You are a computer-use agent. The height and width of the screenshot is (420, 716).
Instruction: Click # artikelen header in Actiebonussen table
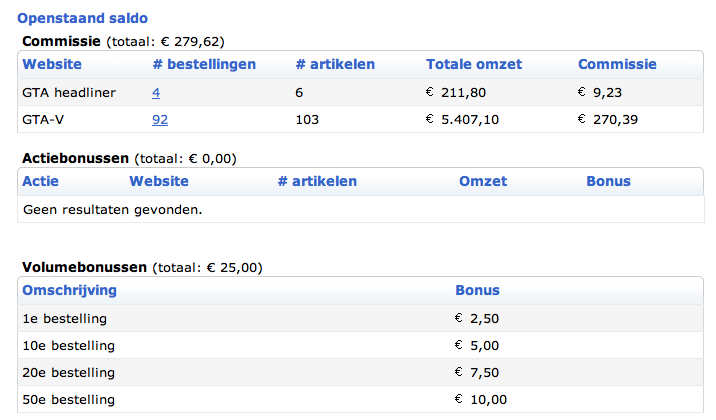point(317,181)
